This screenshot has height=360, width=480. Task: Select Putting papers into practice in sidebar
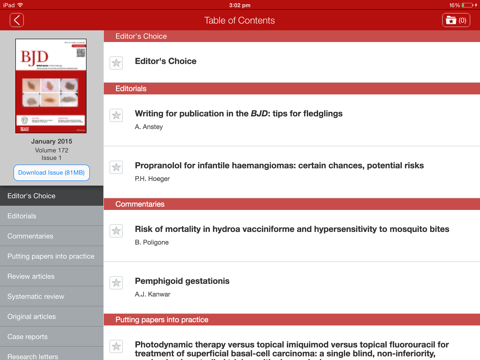click(52, 256)
